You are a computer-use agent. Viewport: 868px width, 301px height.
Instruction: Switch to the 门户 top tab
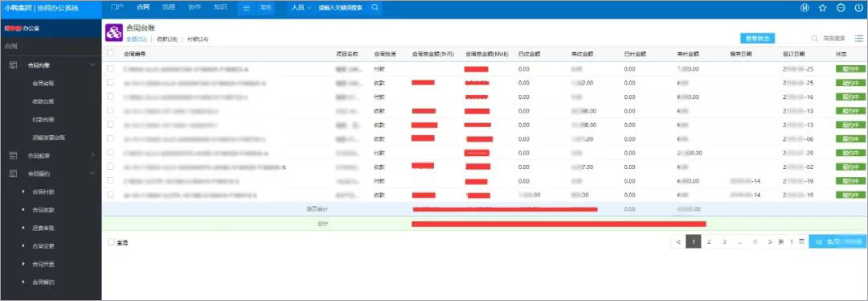point(117,7)
